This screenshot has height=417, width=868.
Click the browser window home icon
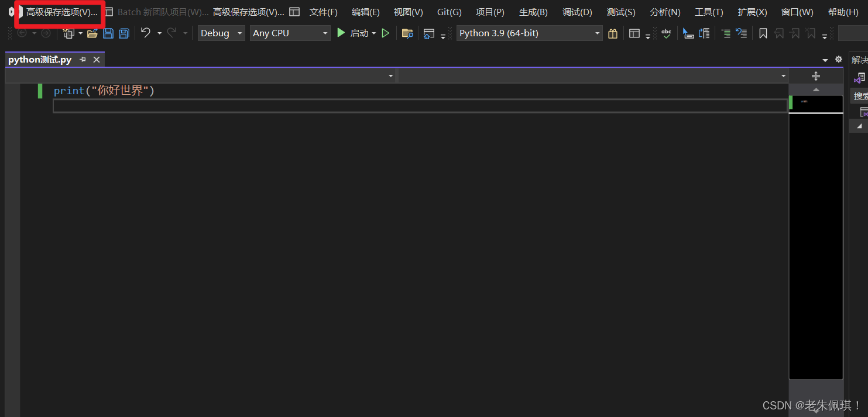click(429, 33)
